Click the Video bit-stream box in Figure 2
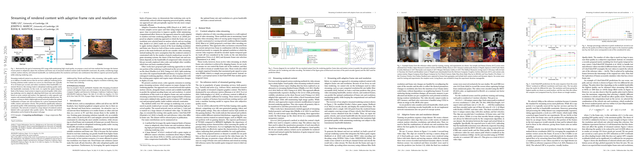This screenshot has width=644, height=167. tap(369, 27)
